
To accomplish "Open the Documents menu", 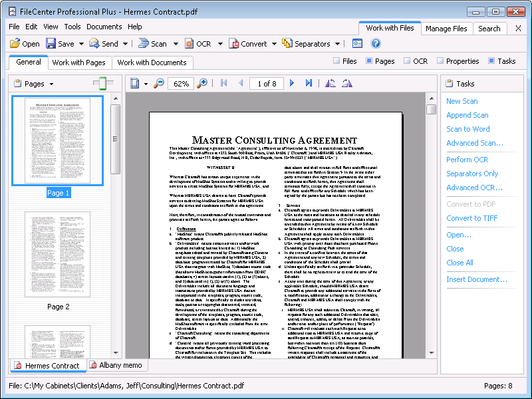I will coord(104,27).
